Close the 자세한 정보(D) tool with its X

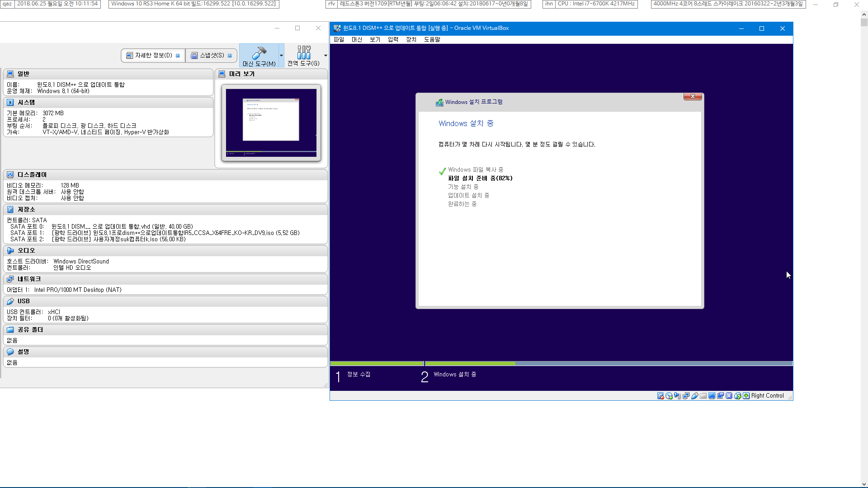click(x=178, y=56)
